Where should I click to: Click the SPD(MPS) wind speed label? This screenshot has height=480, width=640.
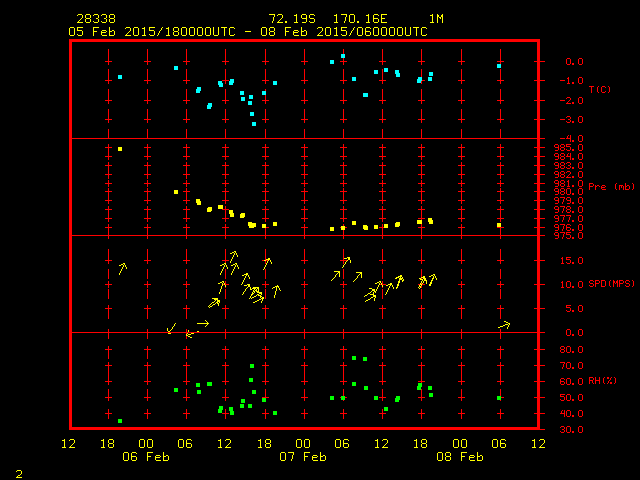pos(611,284)
